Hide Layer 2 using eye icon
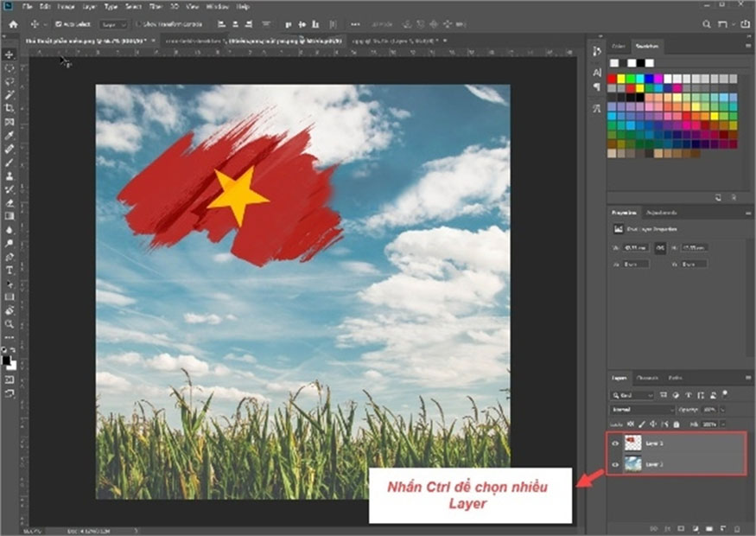 [x=614, y=464]
